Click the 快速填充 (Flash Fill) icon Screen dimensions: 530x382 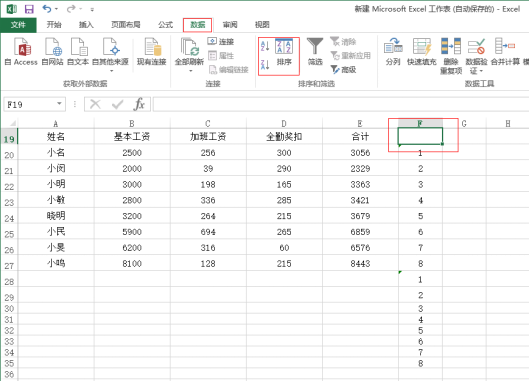(421, 52)
